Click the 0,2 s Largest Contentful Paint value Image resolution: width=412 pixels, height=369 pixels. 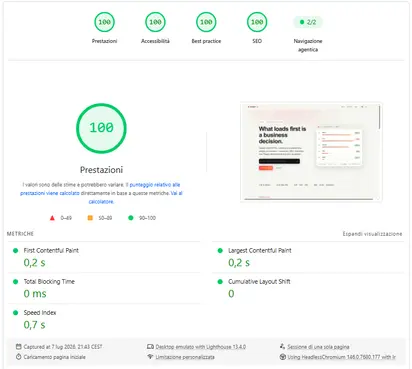point(239,263)
